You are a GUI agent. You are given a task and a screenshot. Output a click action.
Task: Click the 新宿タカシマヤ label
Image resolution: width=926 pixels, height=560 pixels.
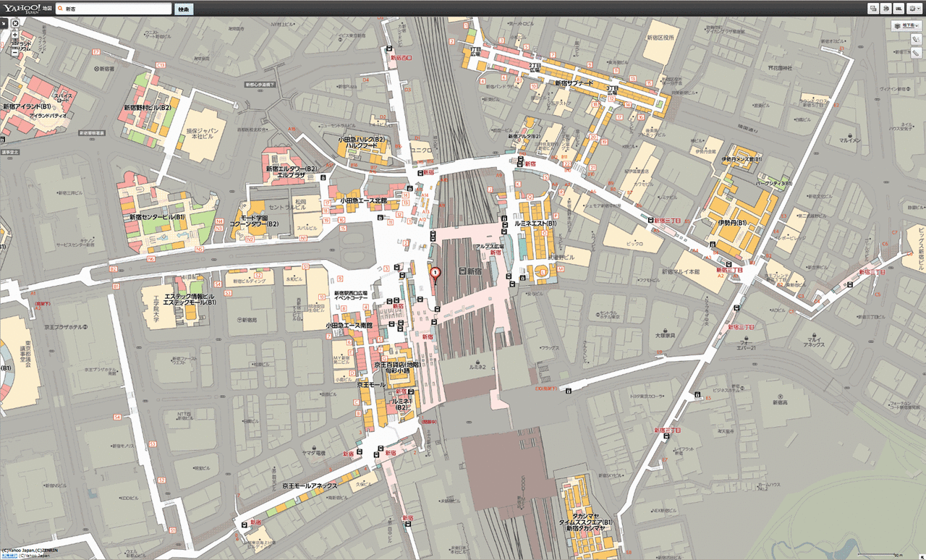586,529
